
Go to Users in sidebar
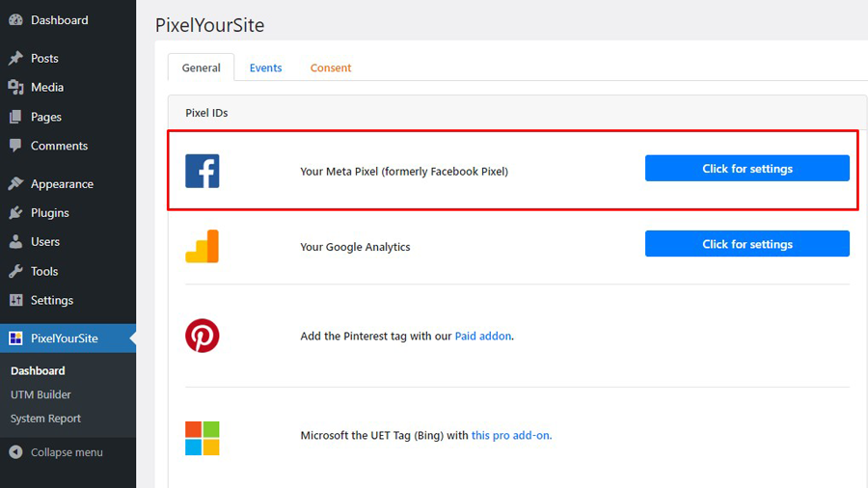tap(44, 242)
